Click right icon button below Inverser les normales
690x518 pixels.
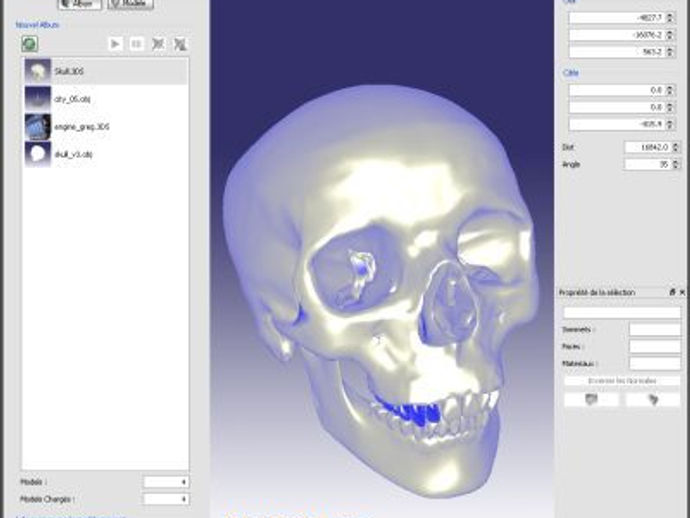pos(653,399)
